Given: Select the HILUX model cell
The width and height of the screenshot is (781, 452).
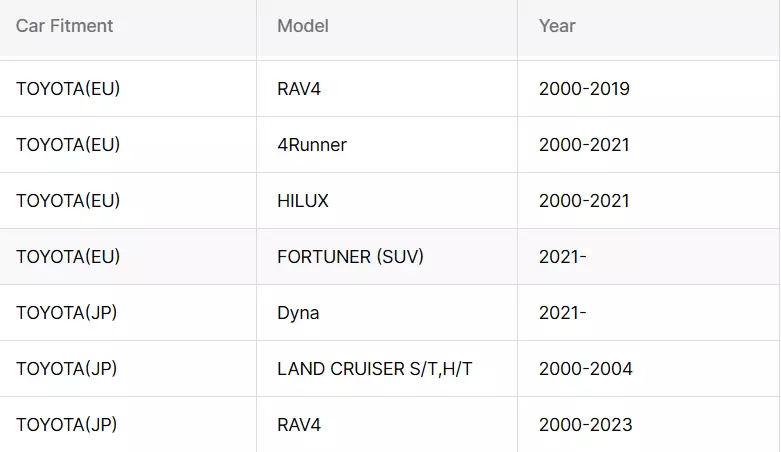Looking at the screenshot, I should [303, 201].
